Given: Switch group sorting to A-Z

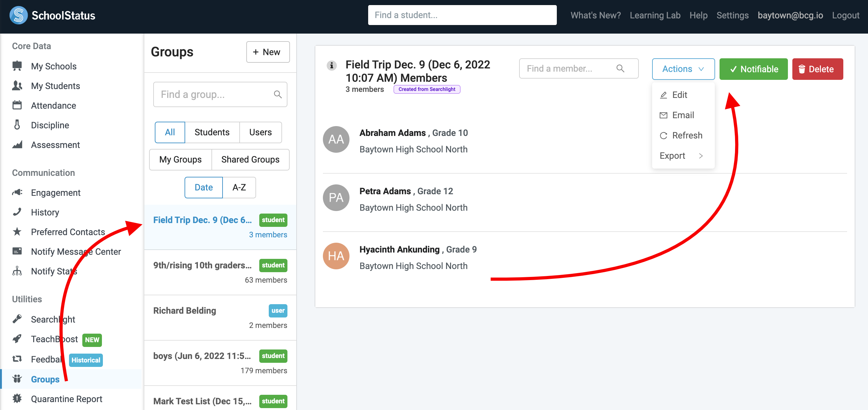Looking at the screenshot, I should [239, 187].
